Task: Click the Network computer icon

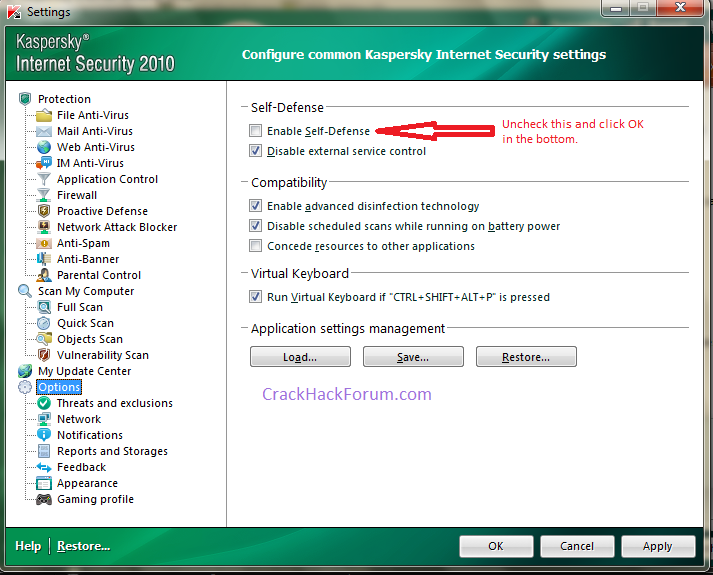Action: pos(44,419)
